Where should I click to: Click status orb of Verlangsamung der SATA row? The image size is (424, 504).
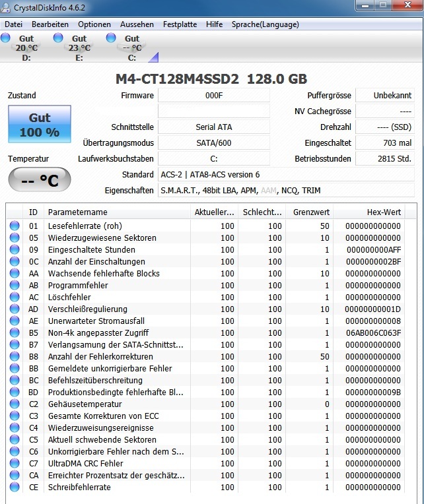[x=15, y=344]
